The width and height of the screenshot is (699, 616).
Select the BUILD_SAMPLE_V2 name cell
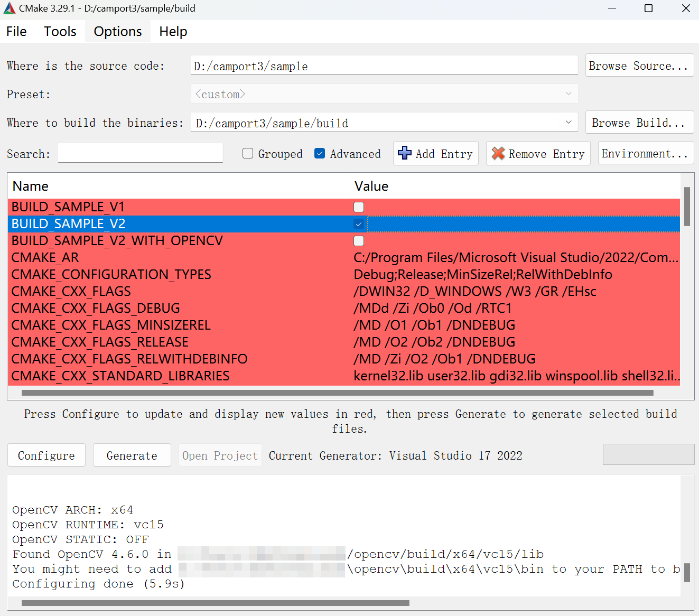pos(69,224)
